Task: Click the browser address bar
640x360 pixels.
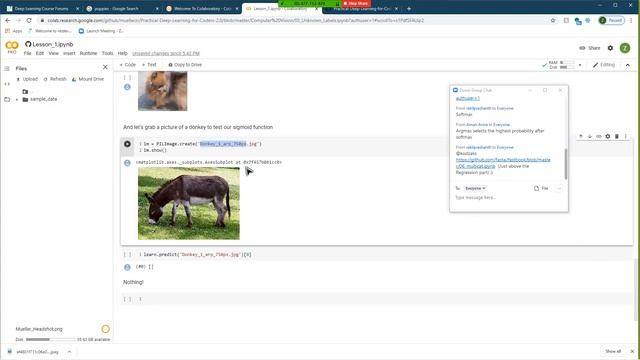Action: [x=294, y=20]
